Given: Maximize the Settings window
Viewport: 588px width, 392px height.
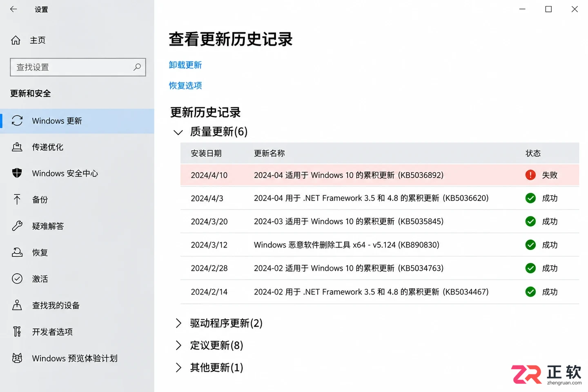Looking at the screenshot, I should click(548, 9).
